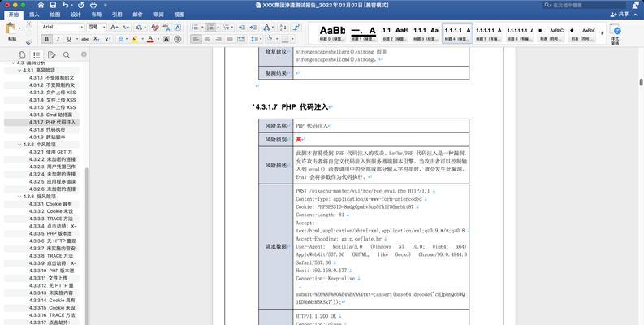The height and width of the screenshot is (325, 644).
Task: Open the 布局 ribbon tab
Action: pyautogui.click(x=96, y=15)
